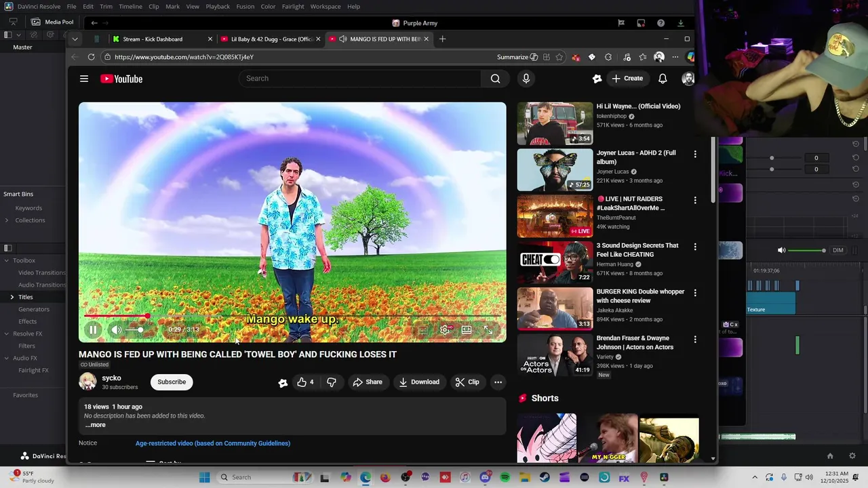868x488 pixels.
Task: Focus the YouTube search field
Action: tap(359, 79)
